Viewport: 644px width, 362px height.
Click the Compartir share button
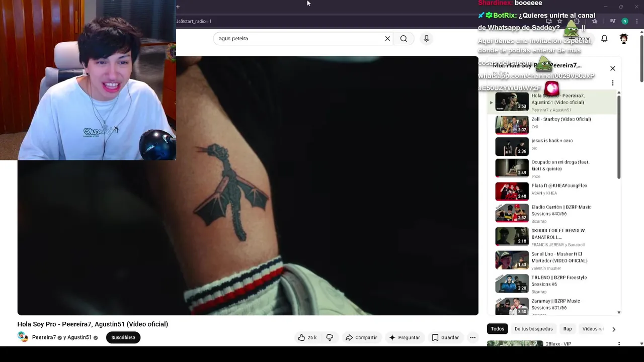point(361,337)
